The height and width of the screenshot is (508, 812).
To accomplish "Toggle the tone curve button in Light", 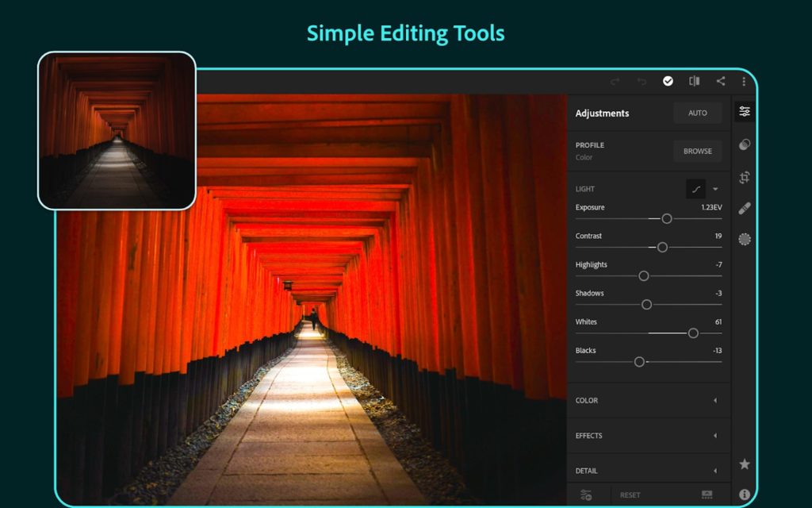I will pos(695,189).
